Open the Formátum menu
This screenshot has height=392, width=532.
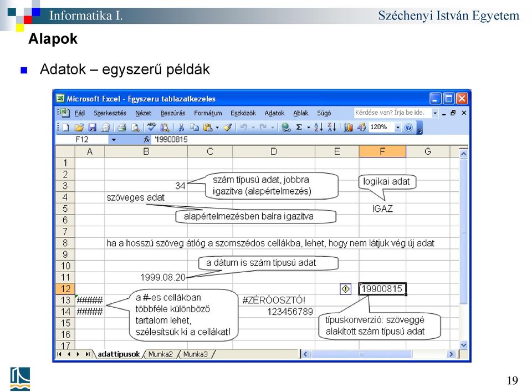208,113
